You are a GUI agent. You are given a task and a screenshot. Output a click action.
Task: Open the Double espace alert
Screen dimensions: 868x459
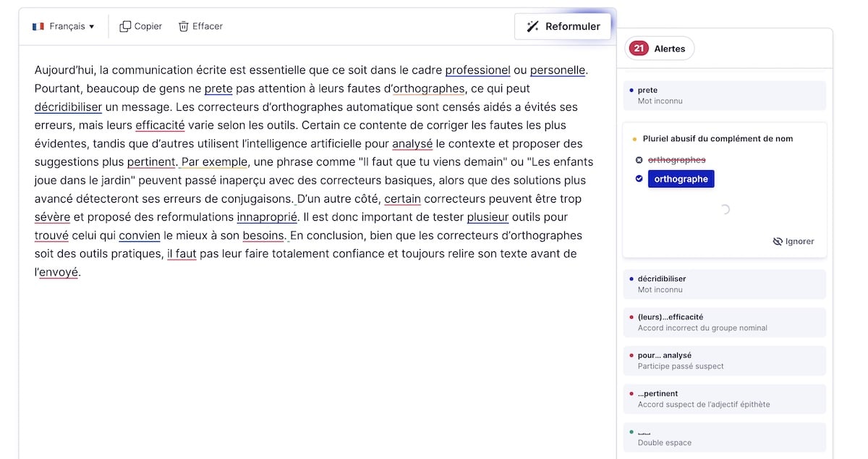[x=724, y=437]
